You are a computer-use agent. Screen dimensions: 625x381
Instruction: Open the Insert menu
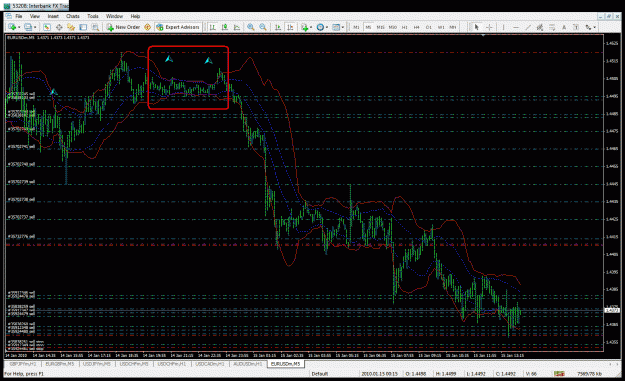[x=53, y=16]
